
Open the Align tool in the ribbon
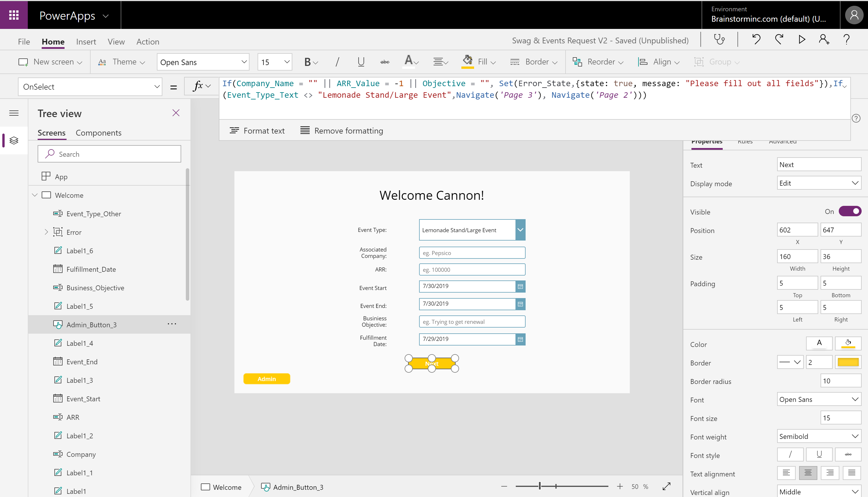(659, 62)
